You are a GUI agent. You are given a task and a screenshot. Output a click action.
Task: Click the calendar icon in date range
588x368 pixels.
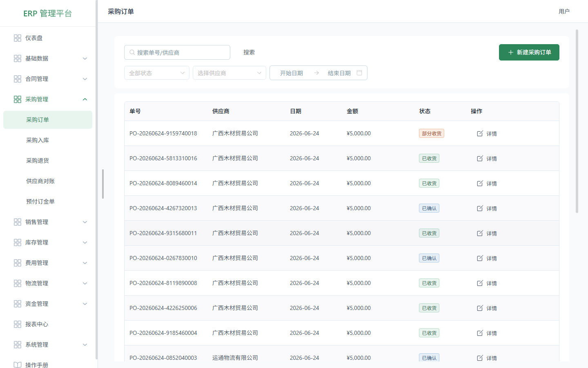(x=359, y=73)
